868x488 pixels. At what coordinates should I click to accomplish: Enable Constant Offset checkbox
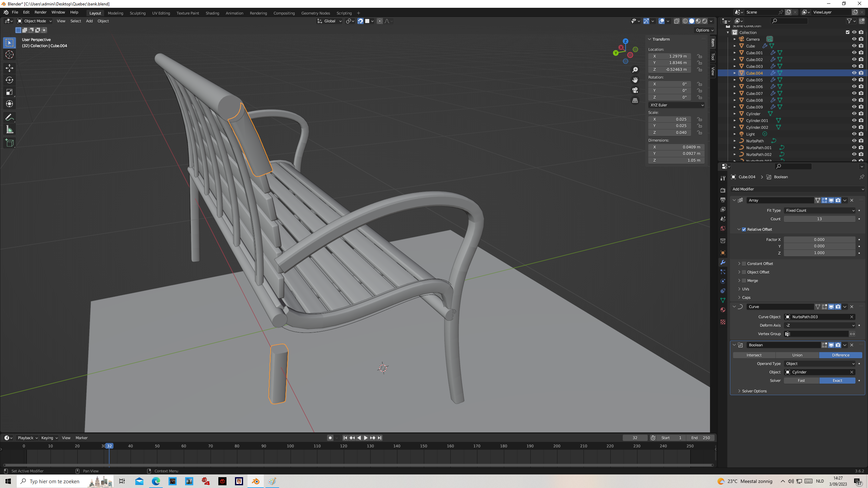point(744,264)
